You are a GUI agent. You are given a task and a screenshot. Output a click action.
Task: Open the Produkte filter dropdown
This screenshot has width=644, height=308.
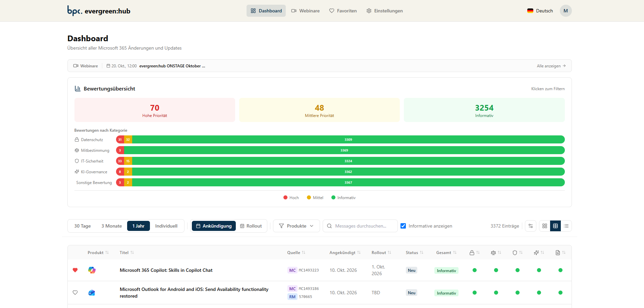[x=297, y=226]
